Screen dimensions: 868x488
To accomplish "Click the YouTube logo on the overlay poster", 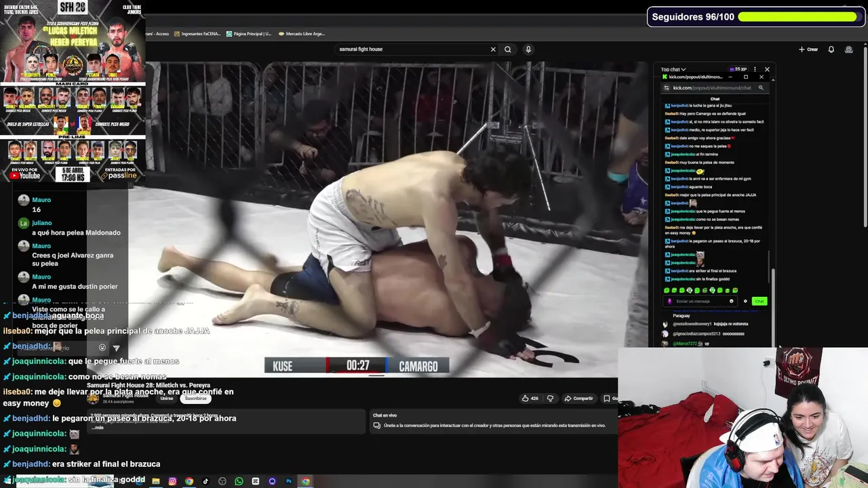I will pyautogui.click(x=25, y=175).
